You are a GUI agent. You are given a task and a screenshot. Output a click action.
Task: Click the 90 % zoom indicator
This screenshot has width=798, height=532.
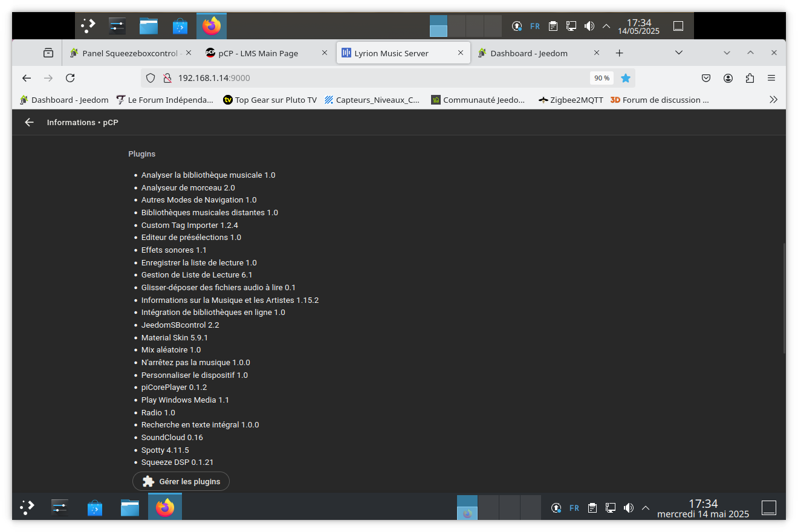[602, 78]
